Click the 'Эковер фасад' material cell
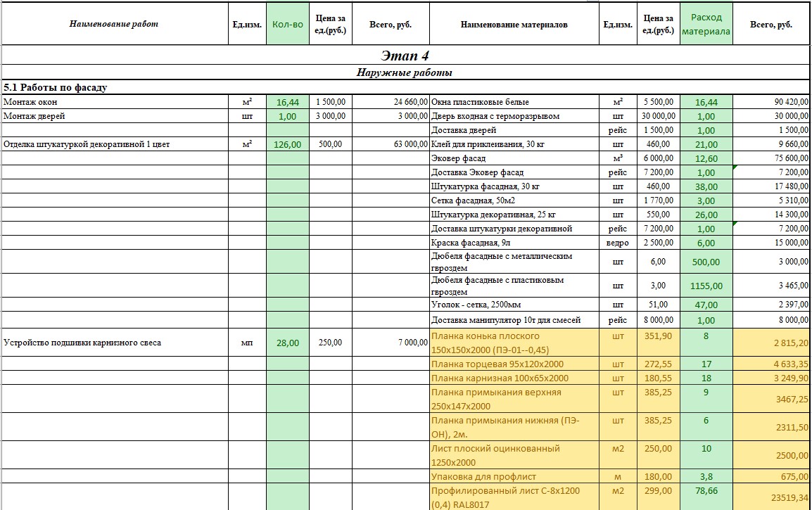Viewport: 812px width, 510px height. pyautogui.click(x=514, y=158)
